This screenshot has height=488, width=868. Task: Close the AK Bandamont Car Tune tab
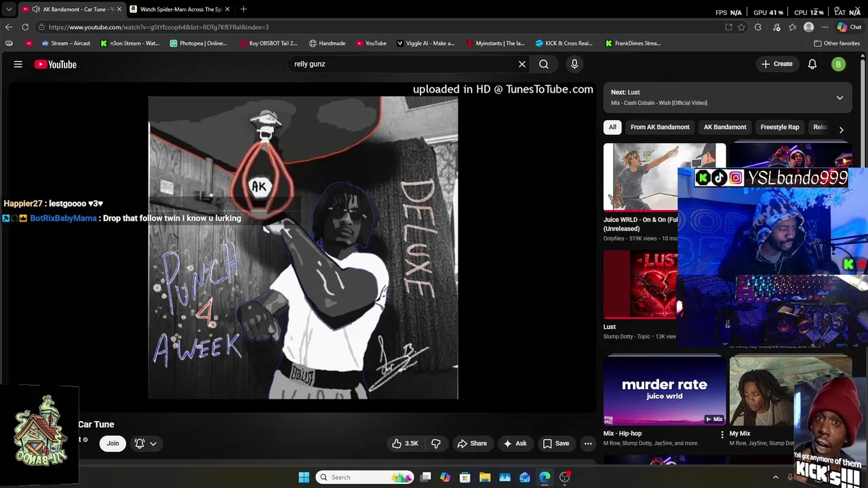pyautogui.click(x=118, y=9)
